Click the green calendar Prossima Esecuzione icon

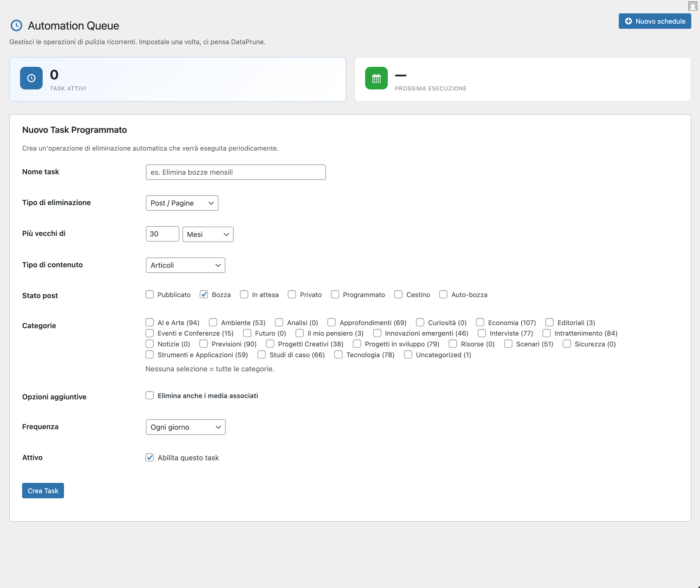point(376,78)
